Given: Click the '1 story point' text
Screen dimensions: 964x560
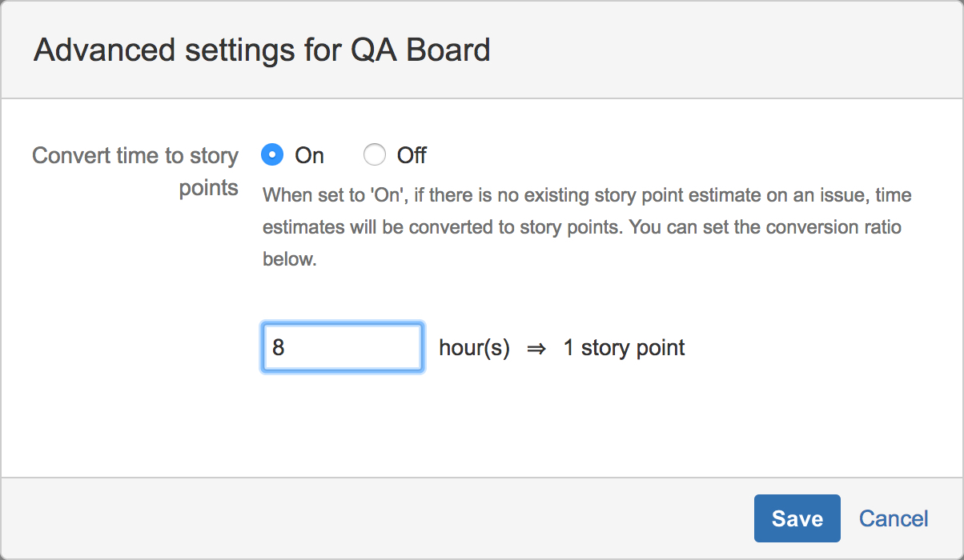Looking at the screenshot, I should click(x=624, y=348).
